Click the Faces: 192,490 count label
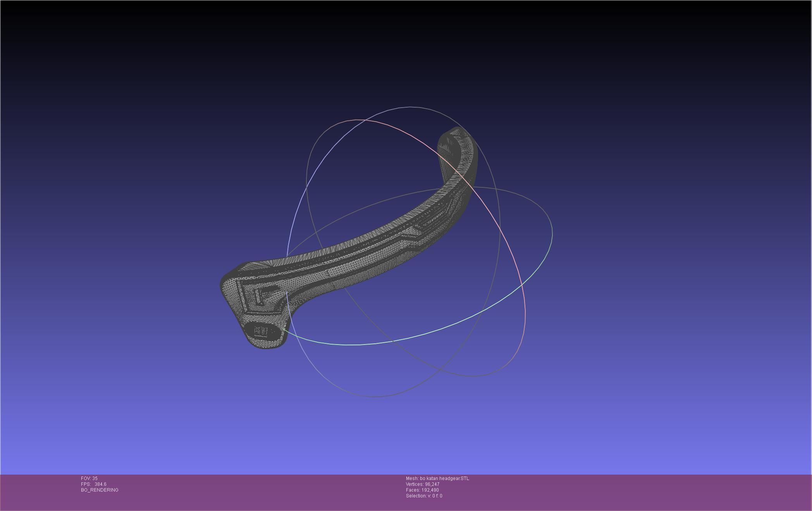The height and width of the screenshot is (511, 812). pyautogui.click(x=422, y=490)
